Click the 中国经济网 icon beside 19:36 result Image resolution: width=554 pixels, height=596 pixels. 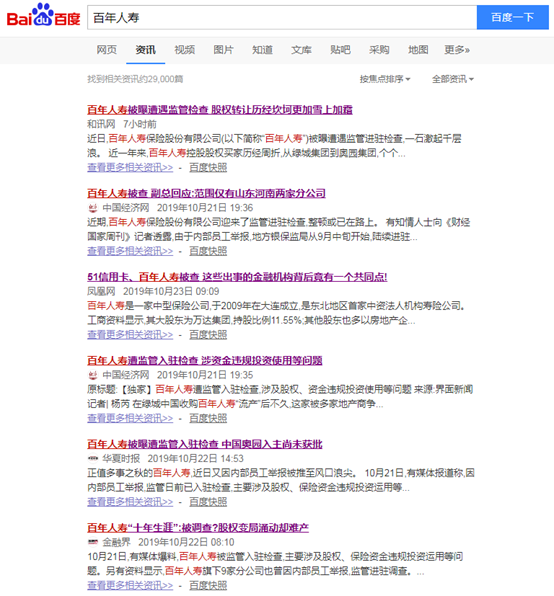pyautogui.click(x=93, y=208)
